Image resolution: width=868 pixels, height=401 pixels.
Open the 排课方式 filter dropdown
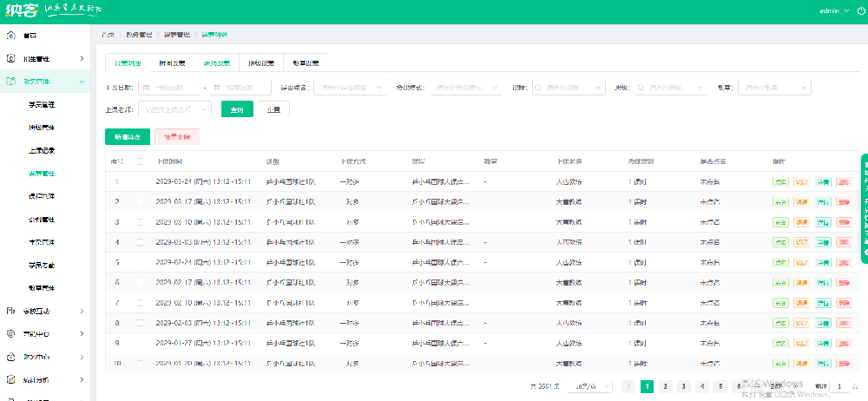click(465, 87)
